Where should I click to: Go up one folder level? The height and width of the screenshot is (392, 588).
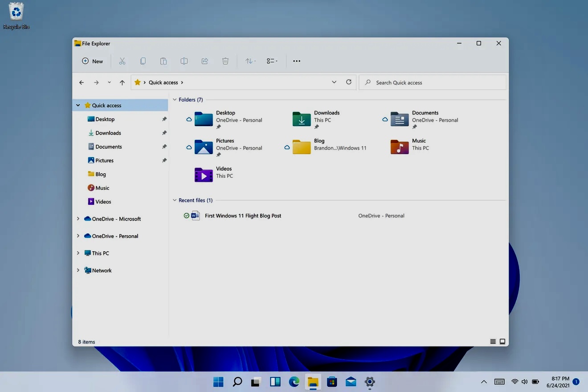tap(122, 82)
